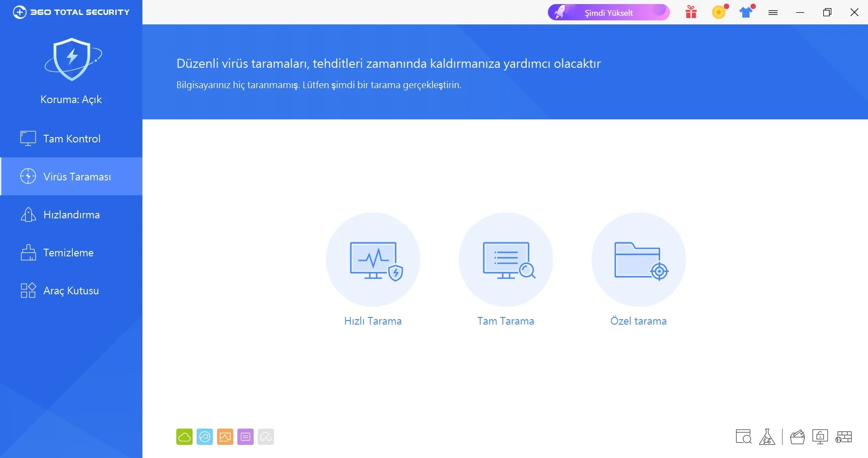Enable the gray umbrella Avira engine icon
Viewport: 868px width, 458px height.
[266, 437]
